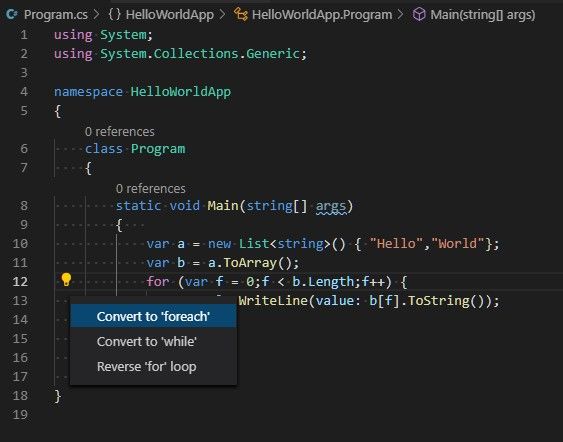Select Convert to 'foreach' option
The width and height of the screenshot is (563, 442).
[153, 316]
